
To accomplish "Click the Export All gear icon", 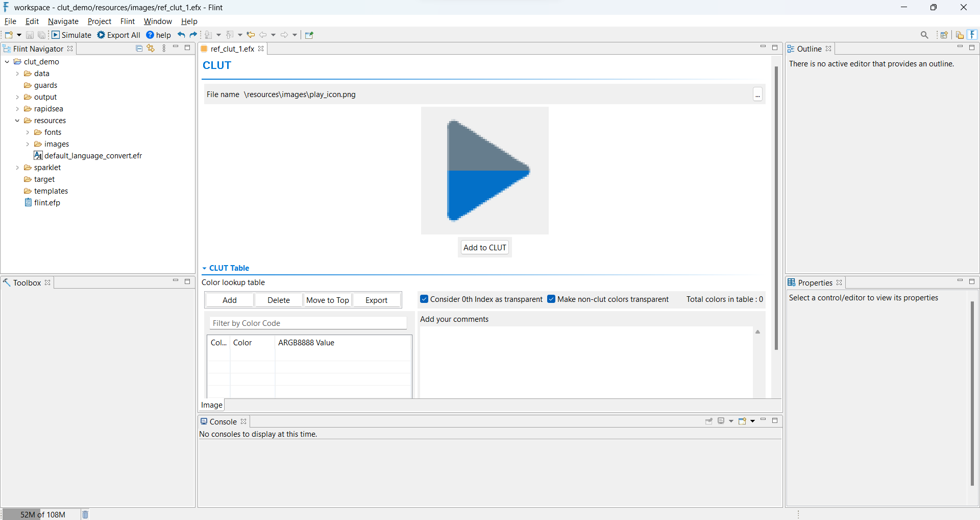I will (x=102, y=35).
